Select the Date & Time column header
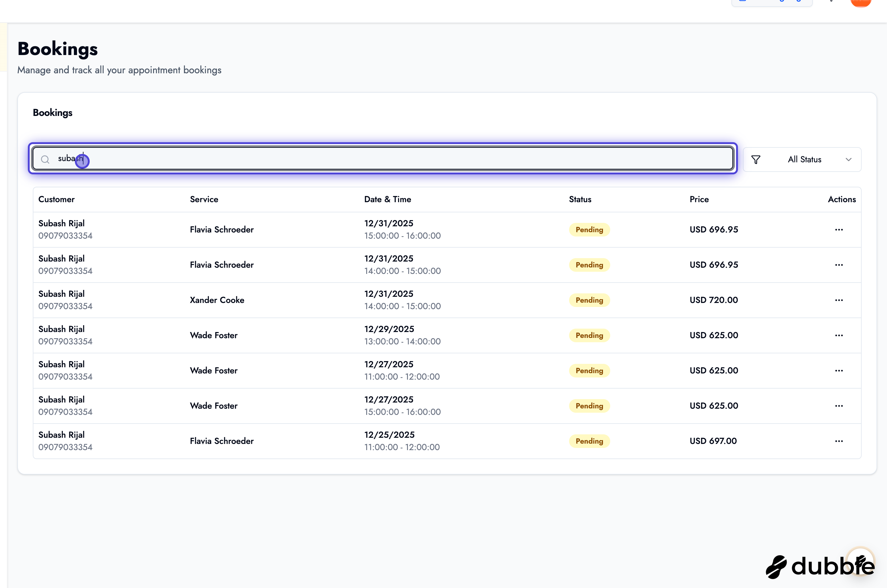Screen dimensions: 887x588 [388, 199]
